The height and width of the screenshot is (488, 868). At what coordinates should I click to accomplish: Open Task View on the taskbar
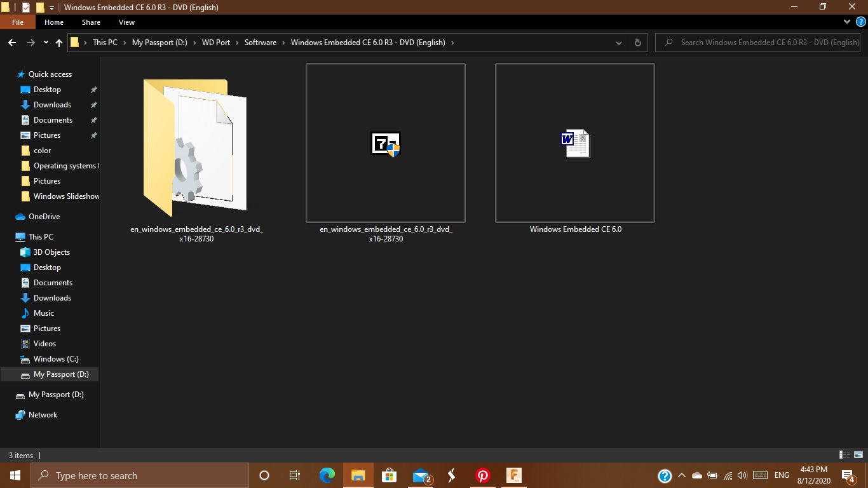(295, 475)
